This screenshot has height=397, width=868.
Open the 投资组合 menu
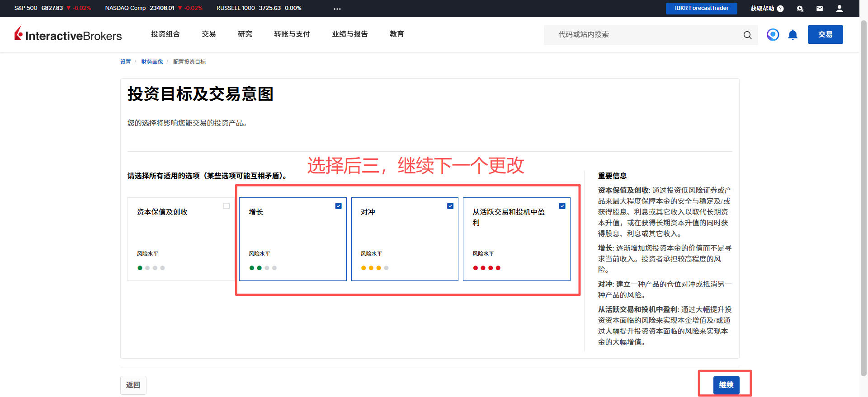click(165, 34)
